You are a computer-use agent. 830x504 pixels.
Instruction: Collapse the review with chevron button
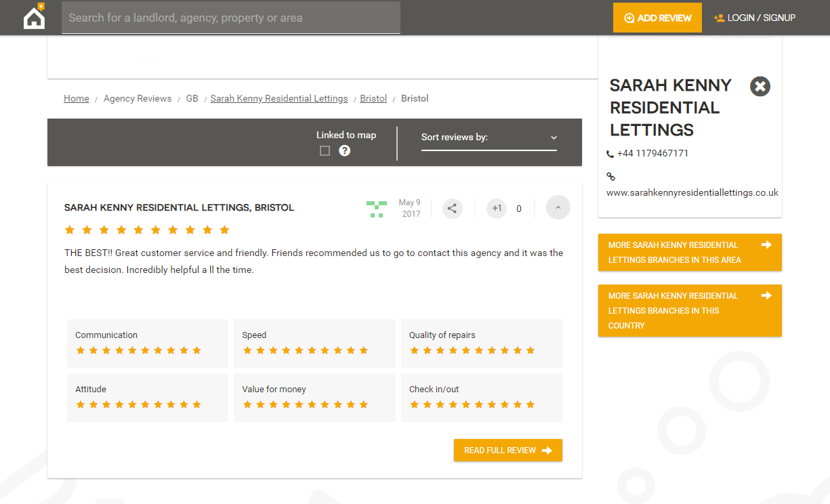click(x=558, y=208)
